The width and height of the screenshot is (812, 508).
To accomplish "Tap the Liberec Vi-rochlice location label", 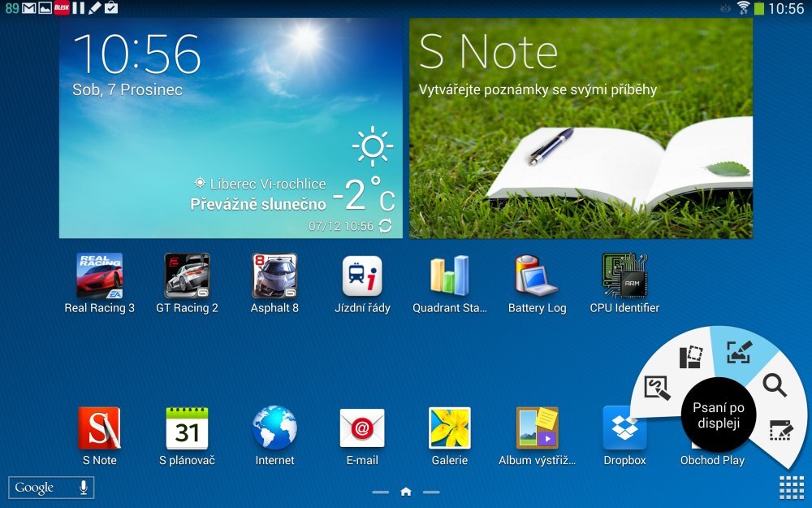I will [268, 184].
